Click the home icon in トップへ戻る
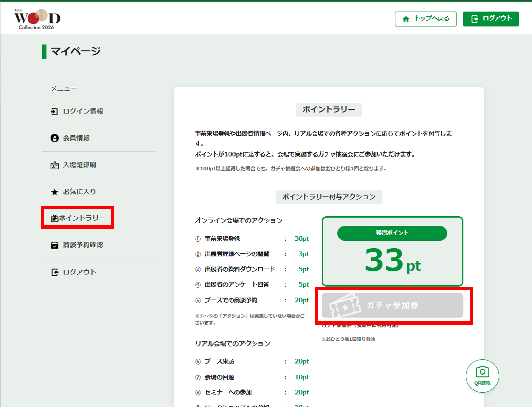 coord(406,19)
